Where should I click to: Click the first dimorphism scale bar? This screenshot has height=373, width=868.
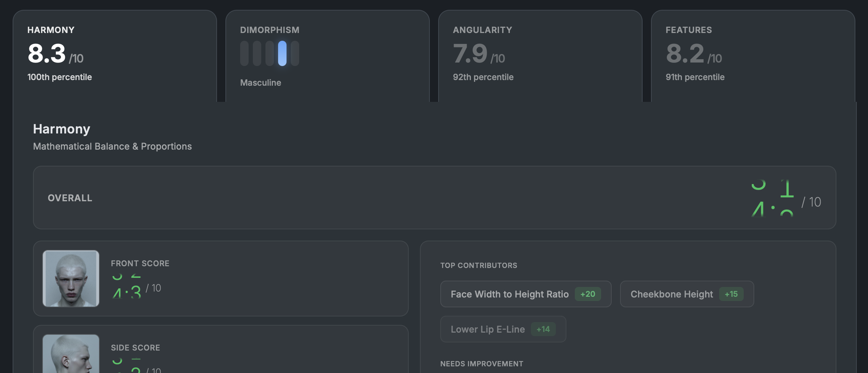[244, 53]
